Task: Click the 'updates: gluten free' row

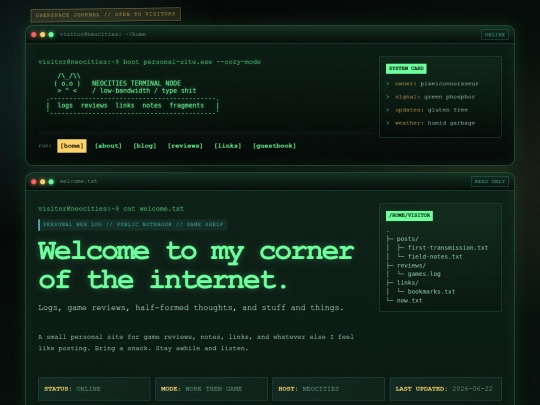Action: click(x=427, y=110)
